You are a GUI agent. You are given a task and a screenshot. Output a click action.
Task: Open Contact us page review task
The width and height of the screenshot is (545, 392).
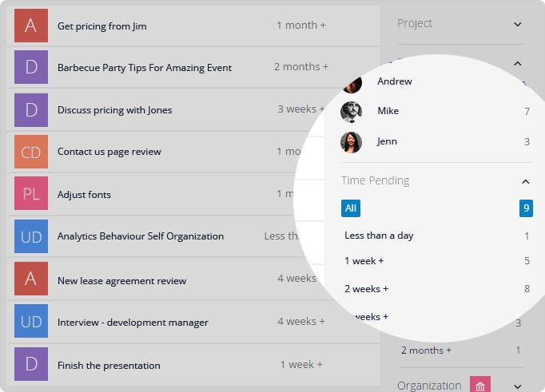coord(109,152)
